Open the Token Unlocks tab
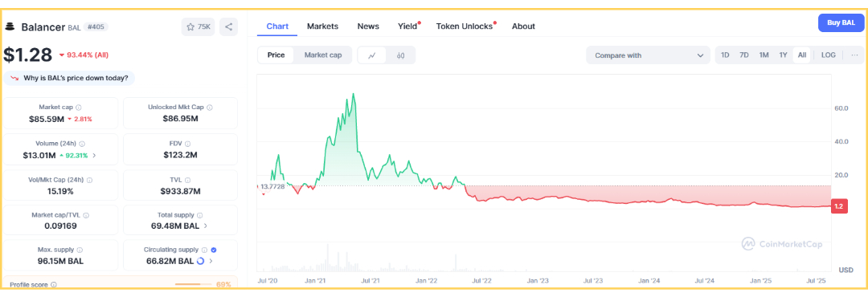This screenshot has width=868, height=297. pyautogui.click(x=465, y=26)
